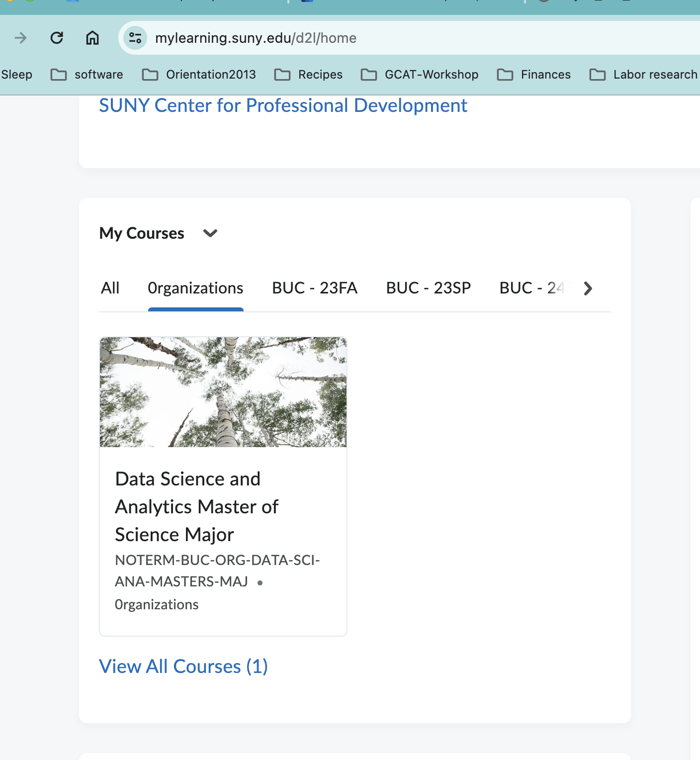Image resolution: width=700 pixels, height=760 pixels.
Task: Switch to the partially hidden BUC - 24 tab
Action: (533, 288)
